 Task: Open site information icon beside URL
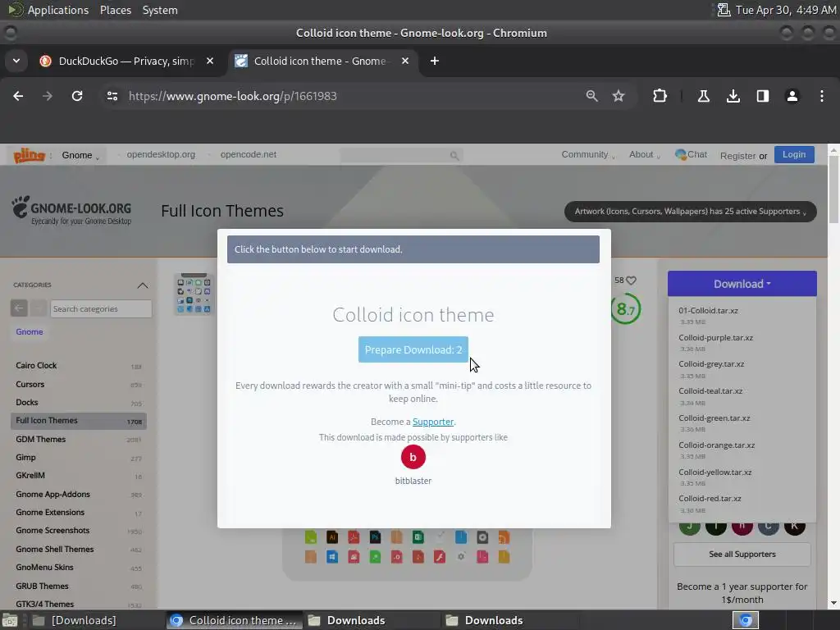click(112, 96)
